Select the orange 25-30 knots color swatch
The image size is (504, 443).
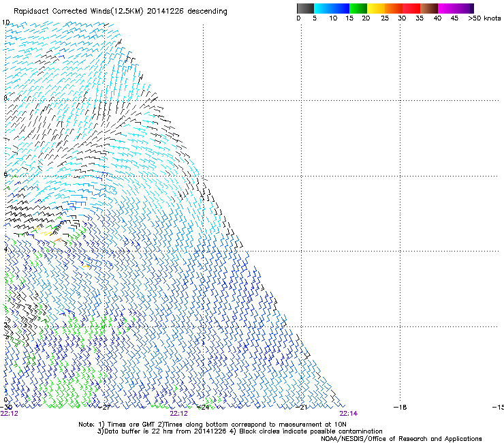coord(394,8)
